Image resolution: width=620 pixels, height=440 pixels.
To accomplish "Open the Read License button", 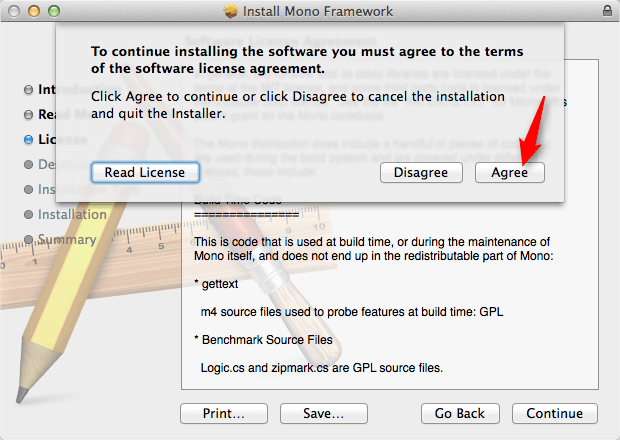I will [145, 173].
